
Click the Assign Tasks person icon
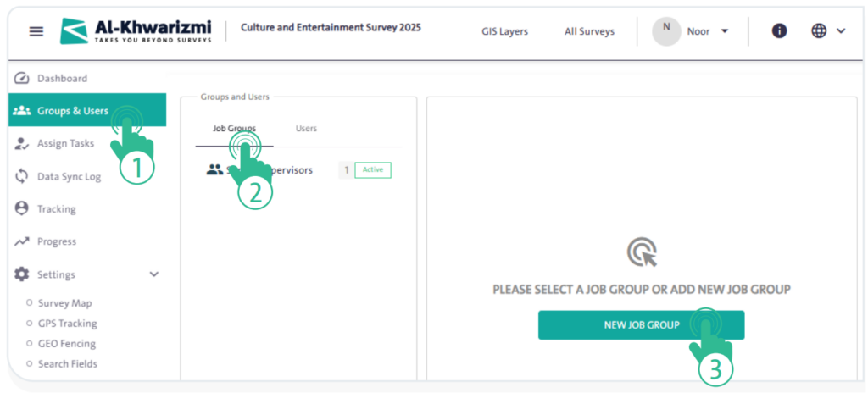(23, 144)
